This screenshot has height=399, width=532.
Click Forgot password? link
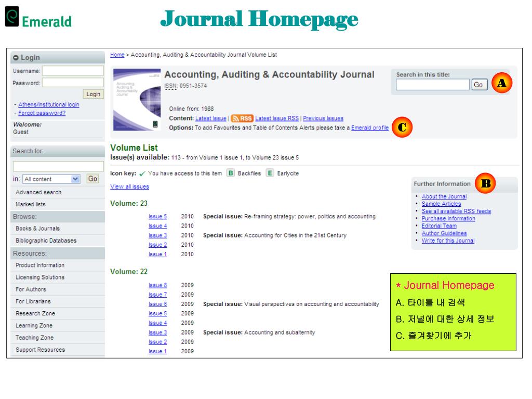pyautogui.click(x=42, y=113)
